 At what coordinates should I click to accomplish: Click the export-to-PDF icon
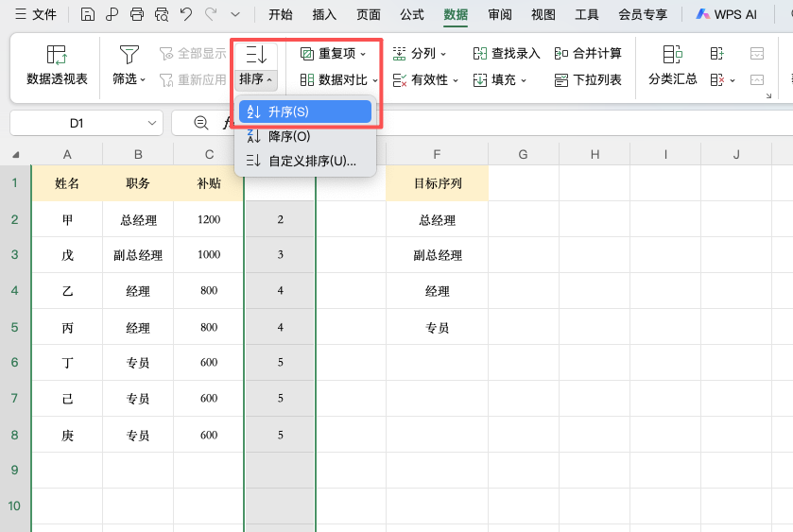(112, 14)
